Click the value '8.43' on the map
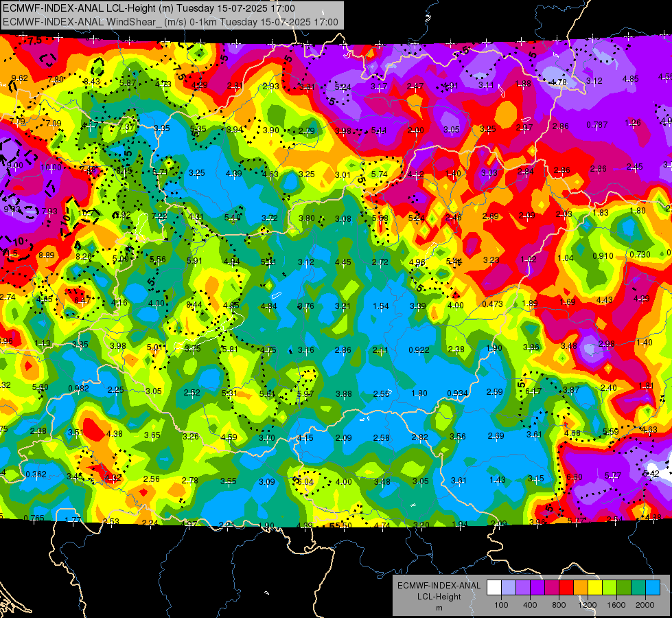Screen dimensions: 672x618 coord(92,82)
